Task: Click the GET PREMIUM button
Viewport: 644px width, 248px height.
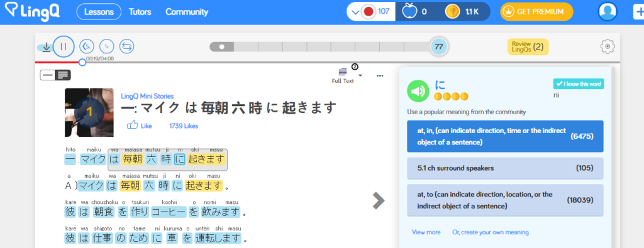Action: (x=536, y=11)
